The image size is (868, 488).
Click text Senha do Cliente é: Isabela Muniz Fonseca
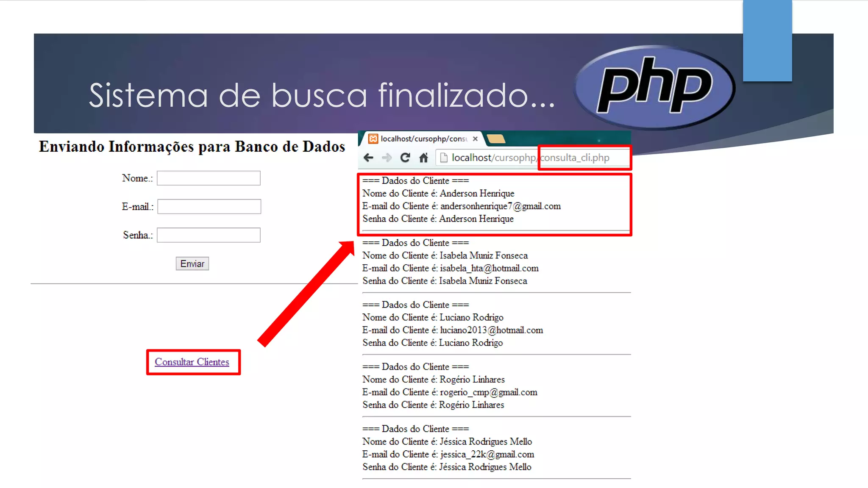[445, 281]
